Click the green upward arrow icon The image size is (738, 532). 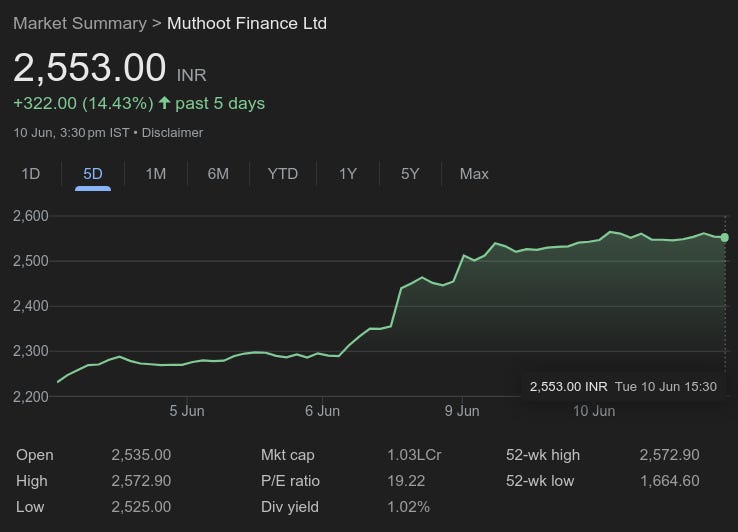click(164, 103)
